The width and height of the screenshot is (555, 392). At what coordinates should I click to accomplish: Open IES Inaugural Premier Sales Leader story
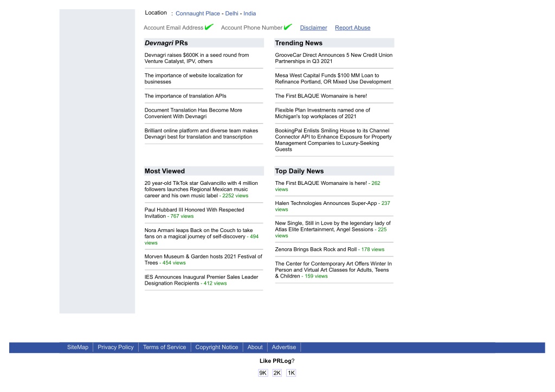pyautogui.click(x=201, y=280)
